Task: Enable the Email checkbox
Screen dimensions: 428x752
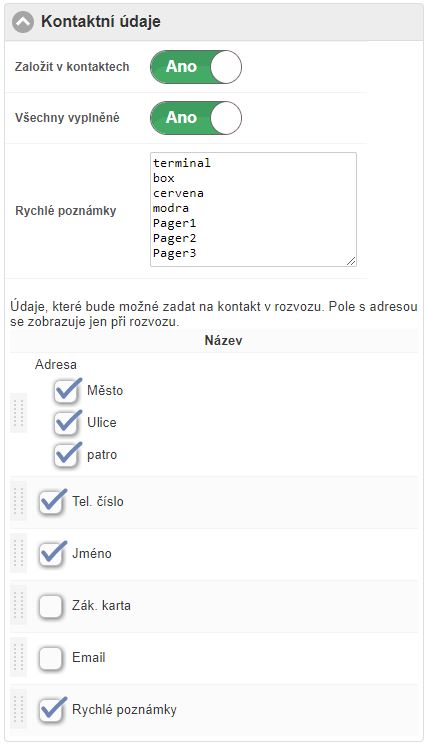Action: tap(51, 658)
